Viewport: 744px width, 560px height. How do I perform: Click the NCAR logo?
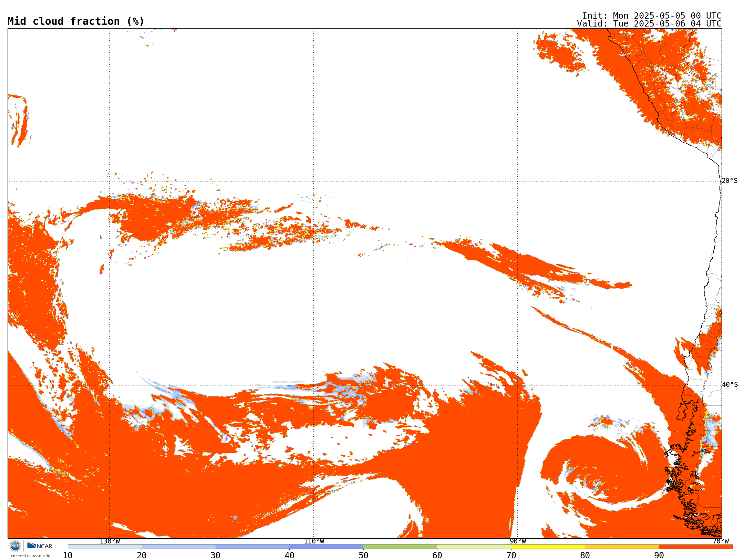click(40, 546)
